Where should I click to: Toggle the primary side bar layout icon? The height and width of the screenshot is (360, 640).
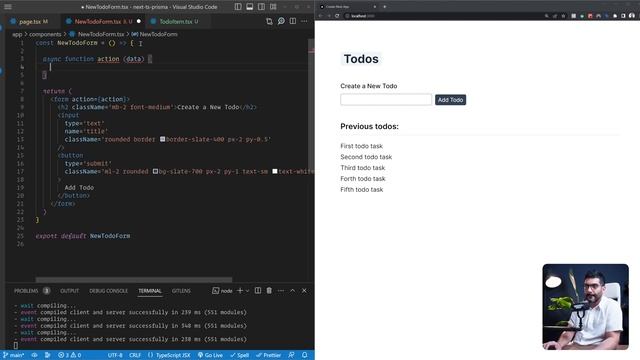(x=238, y=7)
